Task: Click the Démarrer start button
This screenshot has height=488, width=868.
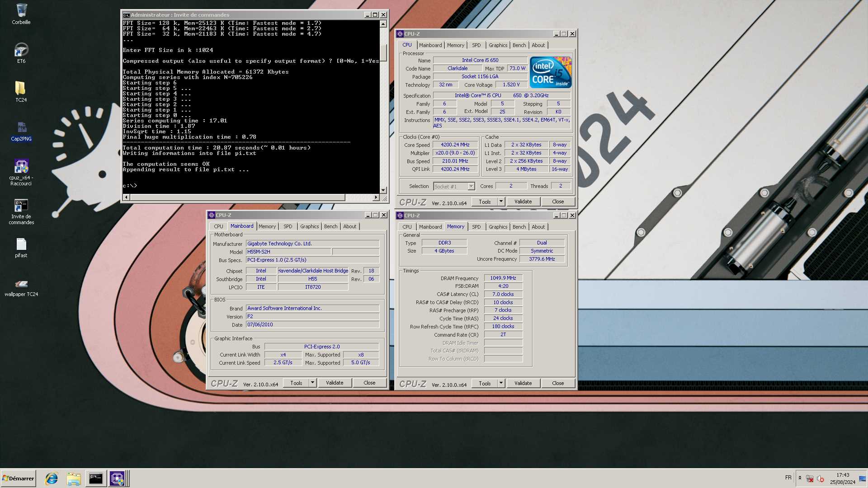Action: pyautogui.click(x=18, y=478)
